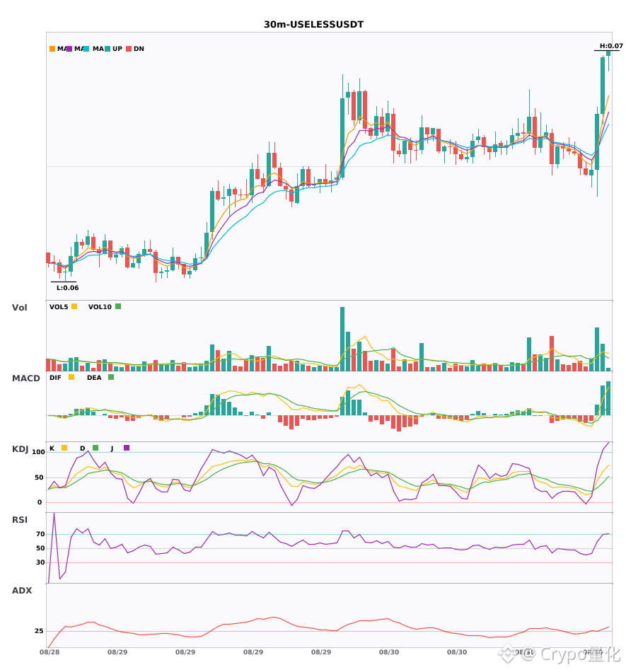
Task: Click the RSI panel label
Action: click(20, 520)
